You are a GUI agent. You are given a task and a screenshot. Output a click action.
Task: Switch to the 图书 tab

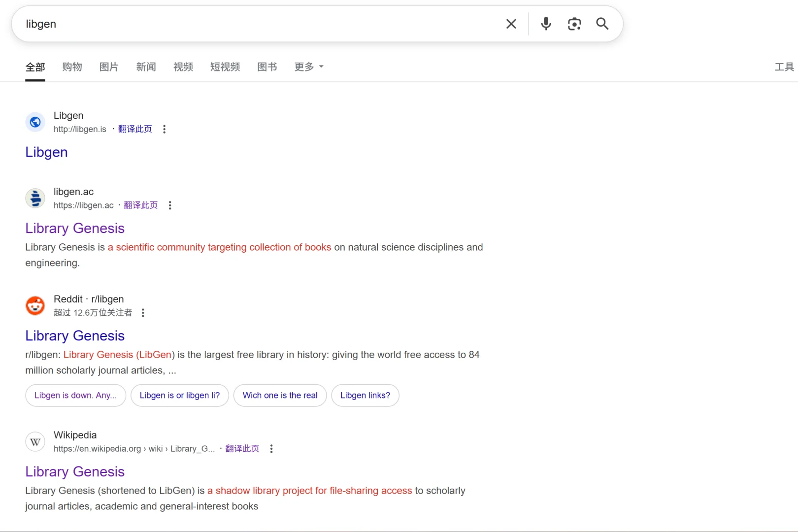tap(267, 67)
